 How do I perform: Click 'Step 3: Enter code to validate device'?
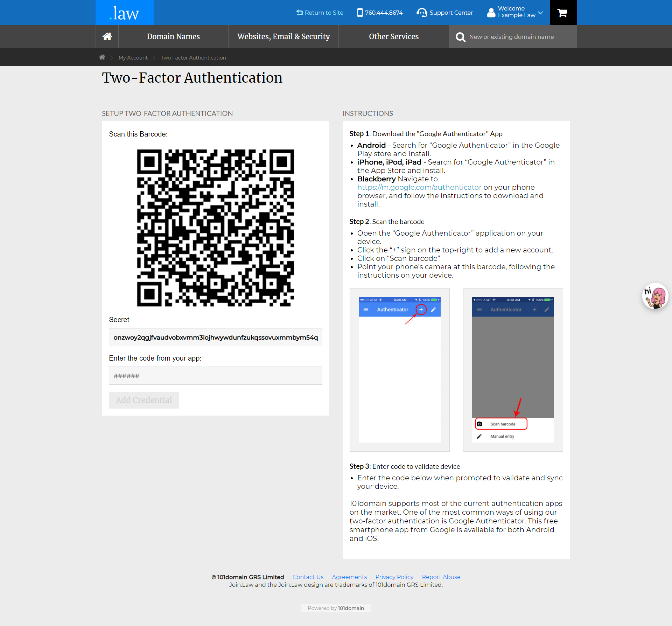pos(405,466)
